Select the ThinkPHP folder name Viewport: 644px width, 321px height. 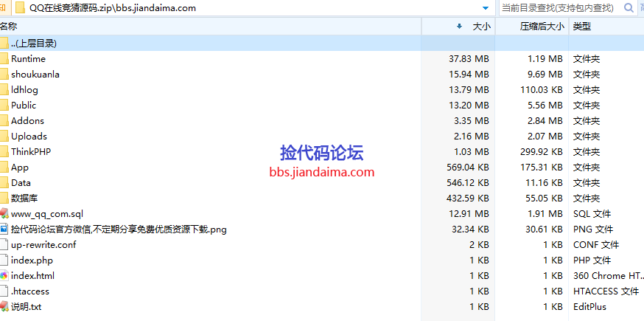[31, 152]
